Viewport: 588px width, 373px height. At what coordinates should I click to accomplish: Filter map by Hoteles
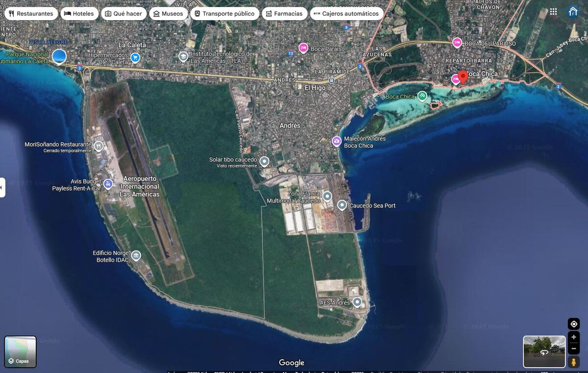point(79,14)
